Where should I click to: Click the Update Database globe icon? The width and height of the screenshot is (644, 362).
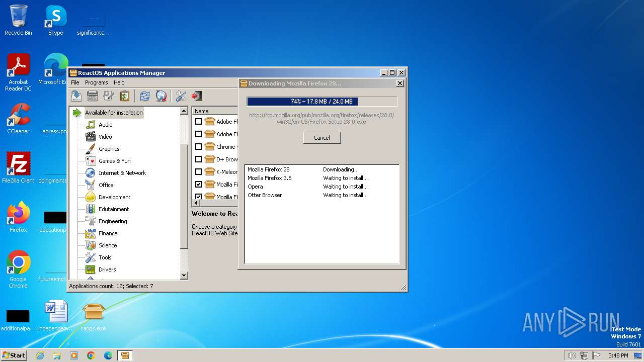coord(161,96)
